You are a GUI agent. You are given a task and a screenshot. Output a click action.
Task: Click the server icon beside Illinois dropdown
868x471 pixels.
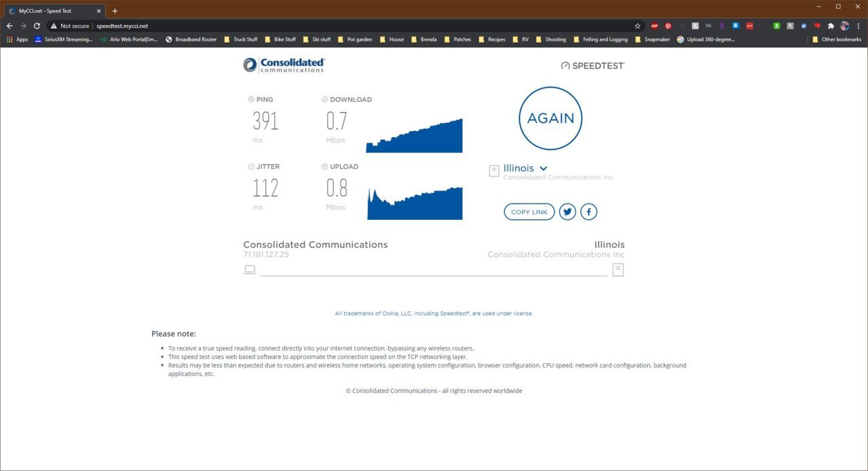[494, 171]
